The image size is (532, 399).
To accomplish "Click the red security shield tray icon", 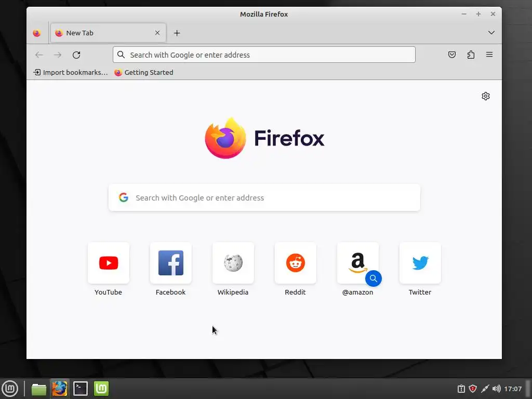I will point(473,389).
